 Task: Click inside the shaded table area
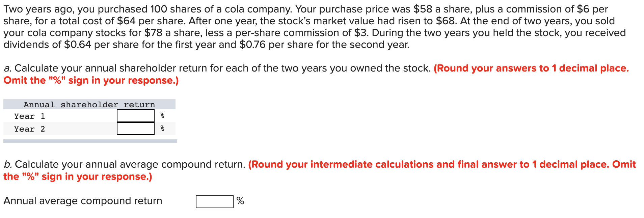click(x=88, y=140)
